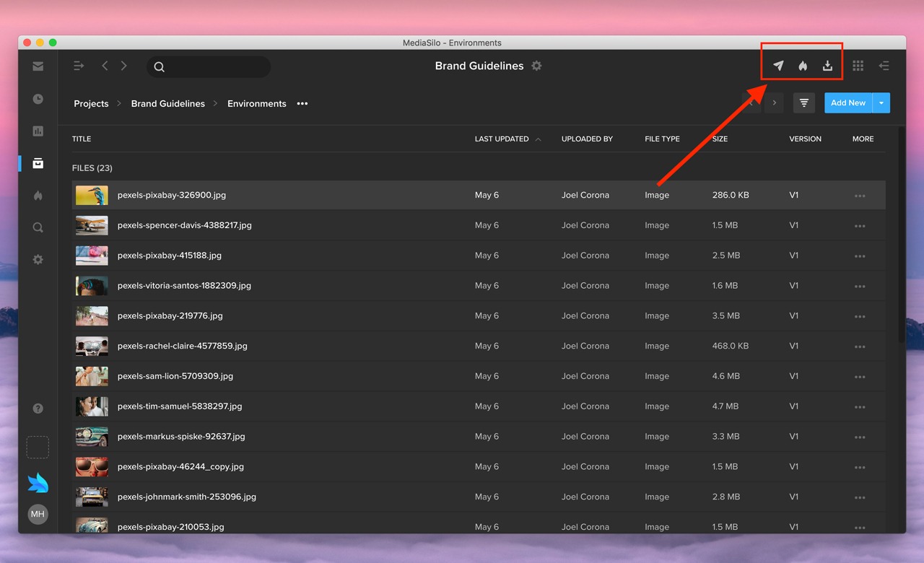Open more options for pexels-spencer-davis-4388217.jpg

pyautogui.click(x=860, y=226)
